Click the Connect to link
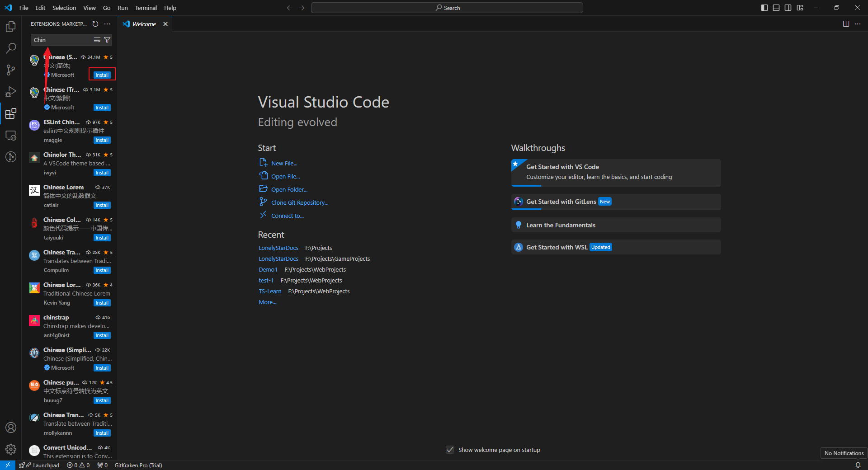 tap(288, 216)
